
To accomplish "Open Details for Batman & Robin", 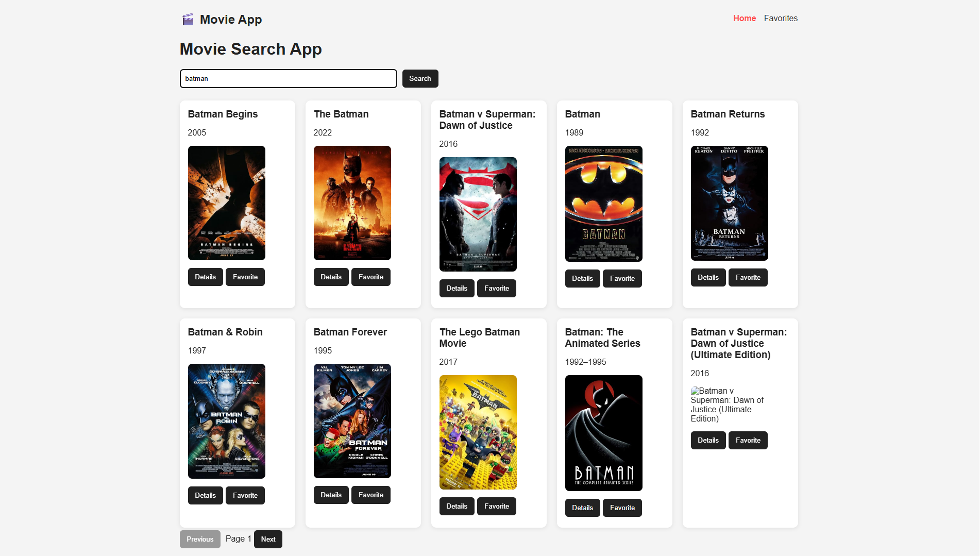I will click(x=206, y=496).
